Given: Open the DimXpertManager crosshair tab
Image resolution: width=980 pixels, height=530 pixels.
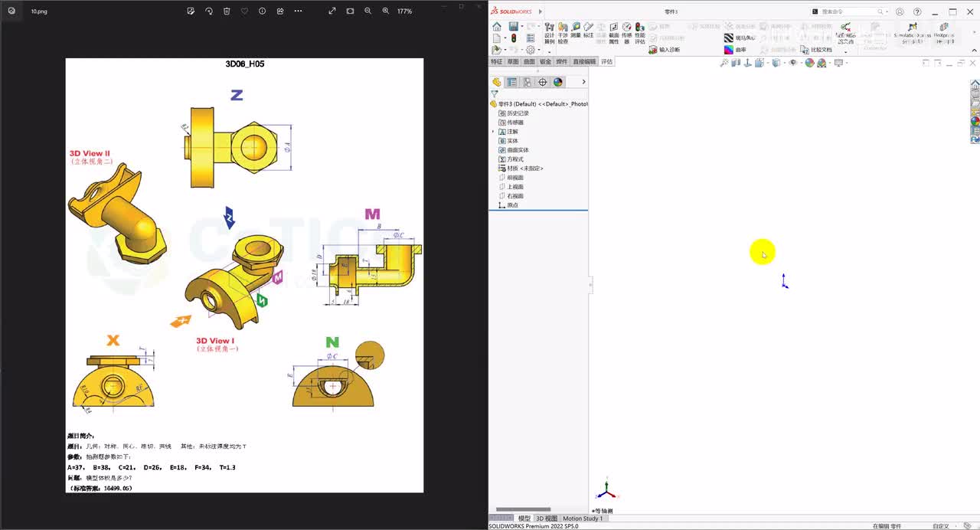Looking at the screenshot, I should click(543, 82).
